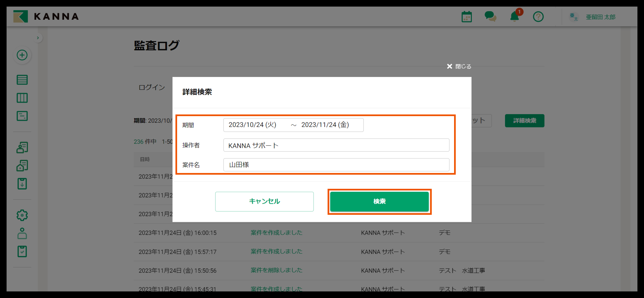Image resolution: width=644 pixels, height=298 pixels.
Task: Click the 操作者 input field
Action: pyautogui.click(x=336, y=145)
